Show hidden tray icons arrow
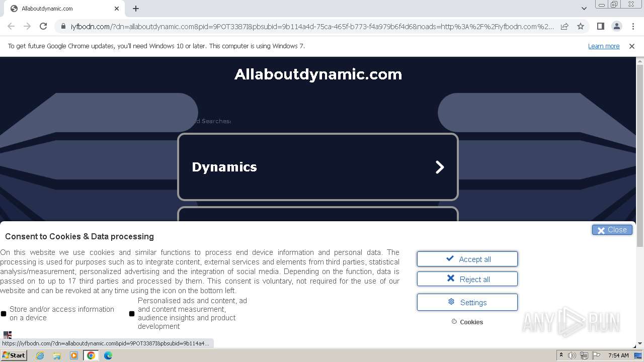 [561, 355]
